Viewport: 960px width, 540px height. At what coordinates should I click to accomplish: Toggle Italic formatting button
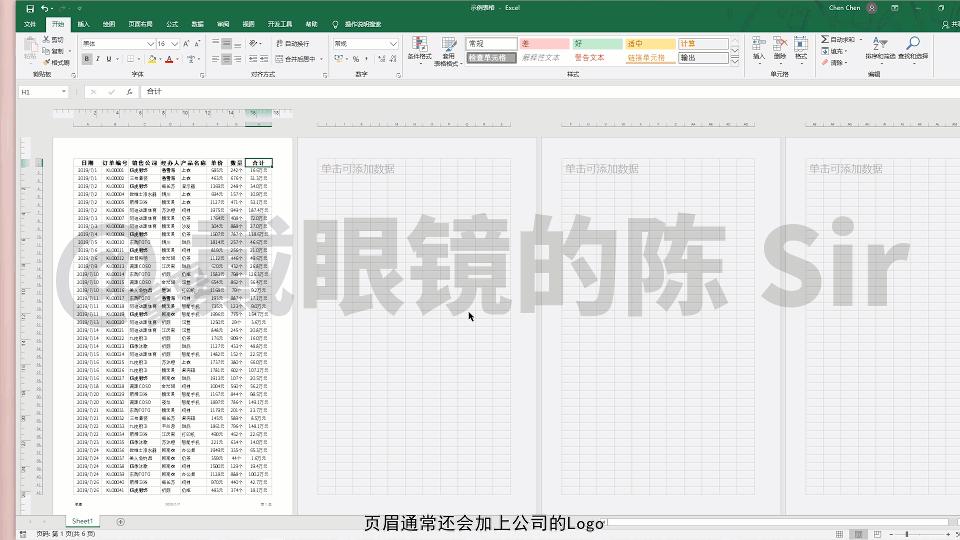[x=97, y=59]
